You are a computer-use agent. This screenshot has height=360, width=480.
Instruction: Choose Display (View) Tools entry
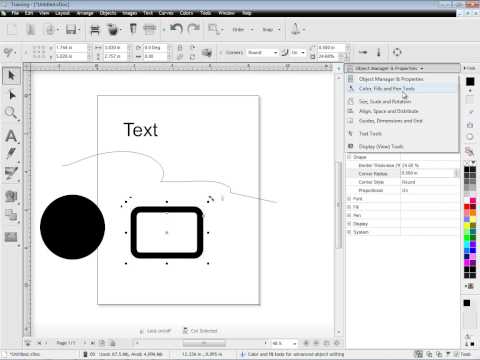tap(402, 146)
